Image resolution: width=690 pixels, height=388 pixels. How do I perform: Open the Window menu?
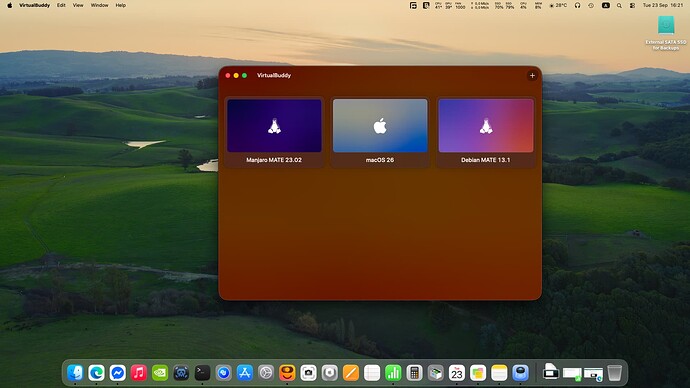pos(99,5)
